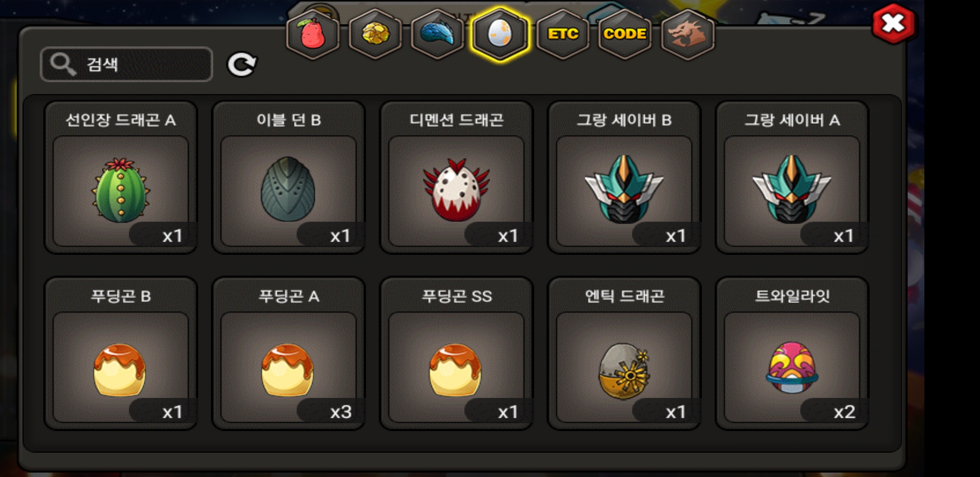
Task: Switch to the blue dragon wing tab
Action: click(437, 34)
